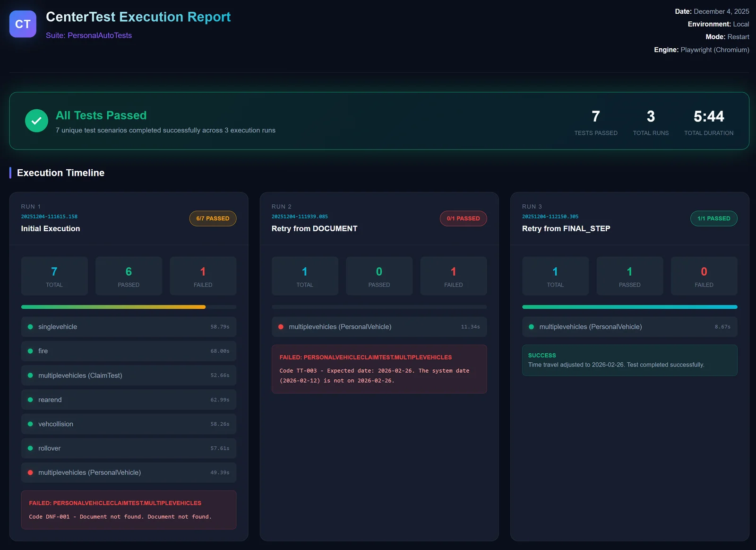
Task: Click the TT-003 error message box
Action: pyautogui.click(x=379, y=369)
